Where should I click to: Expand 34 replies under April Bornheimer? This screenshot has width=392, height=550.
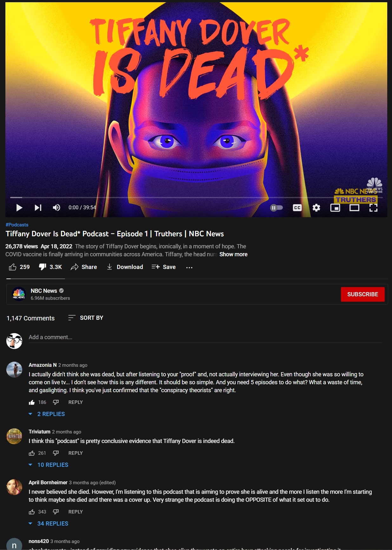(x=48, y=524)
